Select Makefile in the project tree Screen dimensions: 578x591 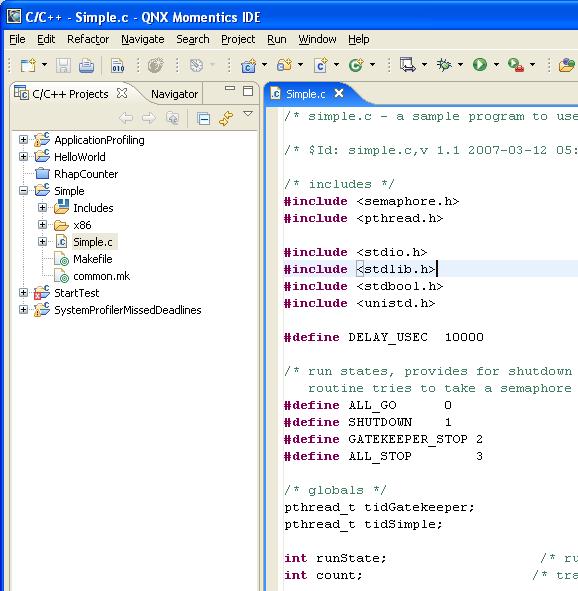(93, 259)
